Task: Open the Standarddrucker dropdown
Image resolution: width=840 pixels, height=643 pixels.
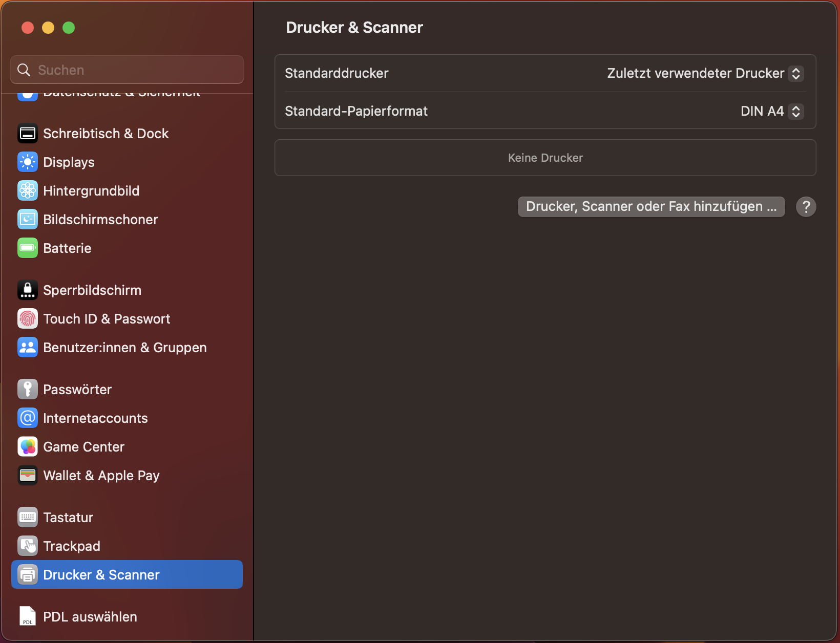Action: pos(704,73)
